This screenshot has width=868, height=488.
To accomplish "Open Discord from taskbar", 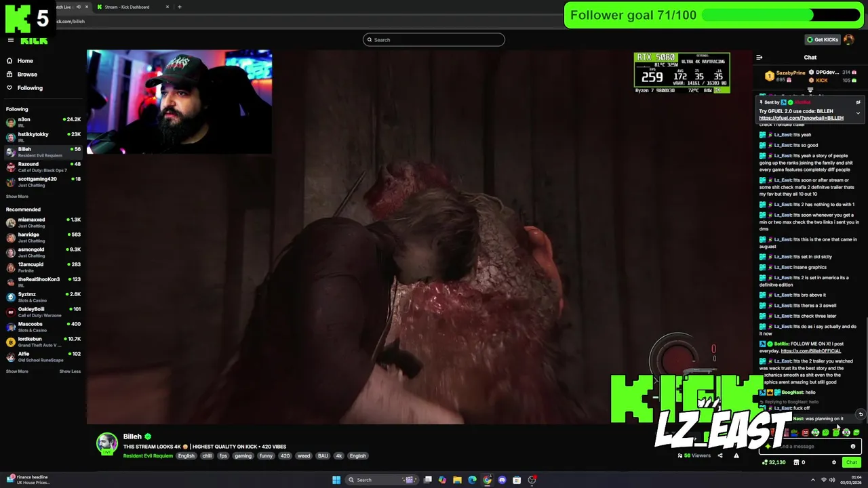I will (x=502, y=480).
